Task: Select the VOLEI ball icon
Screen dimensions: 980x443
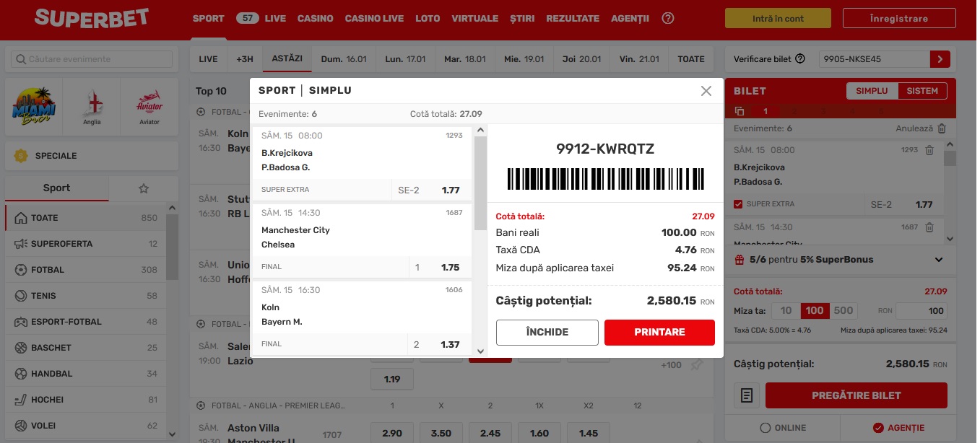Action: coord(20,426)
